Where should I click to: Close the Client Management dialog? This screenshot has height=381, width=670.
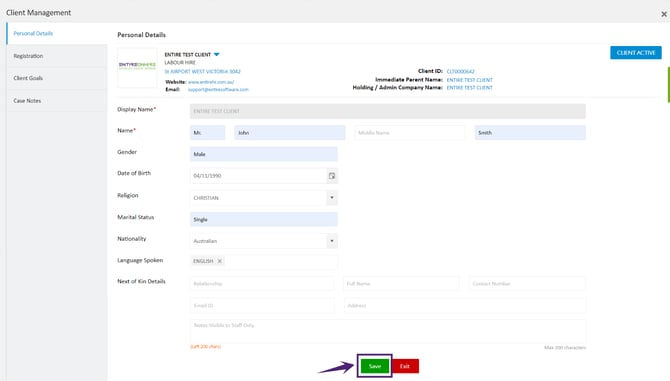click(664, 14)
